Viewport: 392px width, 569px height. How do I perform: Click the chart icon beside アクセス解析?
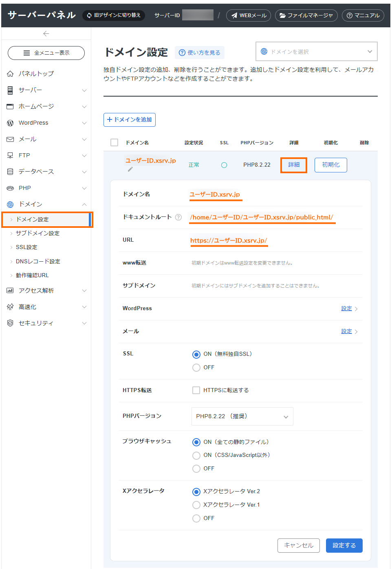coord(10,291)
